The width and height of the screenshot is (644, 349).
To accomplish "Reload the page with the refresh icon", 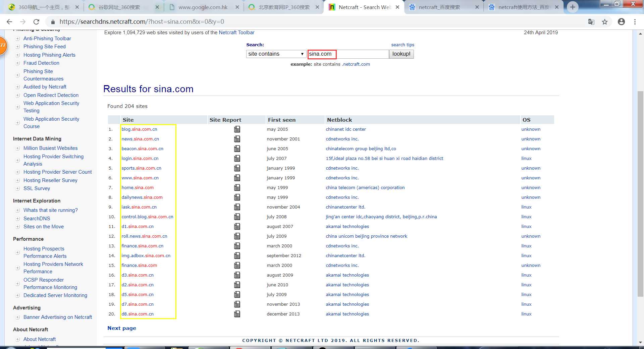I will tap(36, 22).
